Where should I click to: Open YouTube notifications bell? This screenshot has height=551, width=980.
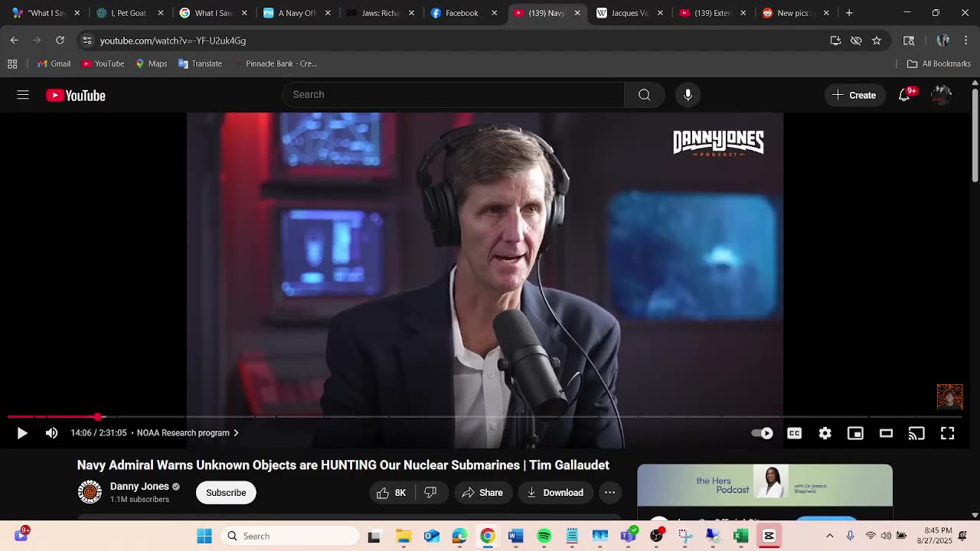pos(904,95)
